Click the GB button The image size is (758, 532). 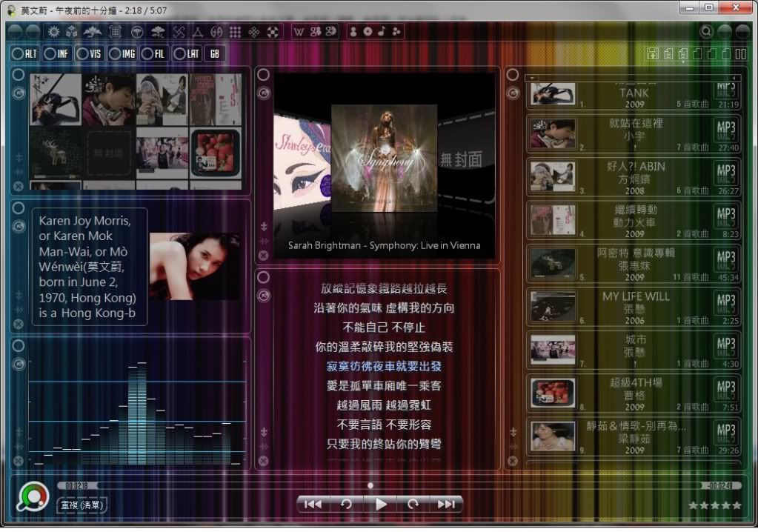214,53
